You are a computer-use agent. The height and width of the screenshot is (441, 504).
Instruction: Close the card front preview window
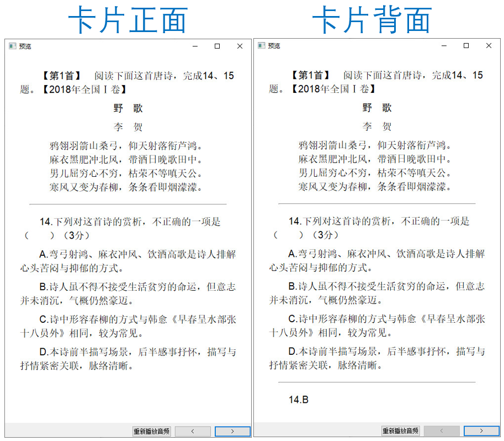(240, 46)
